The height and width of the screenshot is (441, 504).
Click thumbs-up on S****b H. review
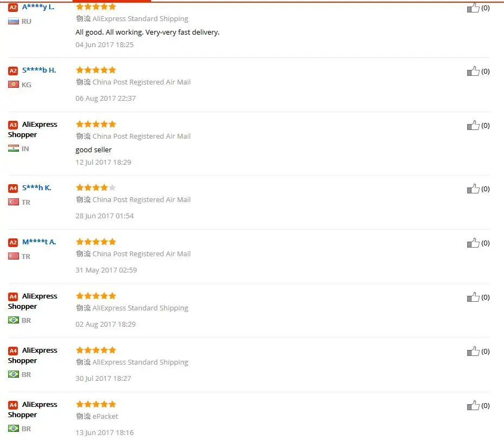tap(474, 71)
